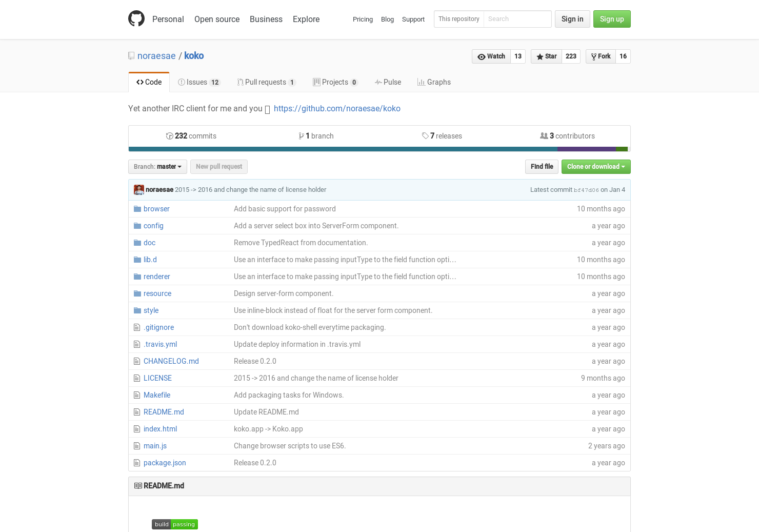Fork the koko repository

coord(601,56)
